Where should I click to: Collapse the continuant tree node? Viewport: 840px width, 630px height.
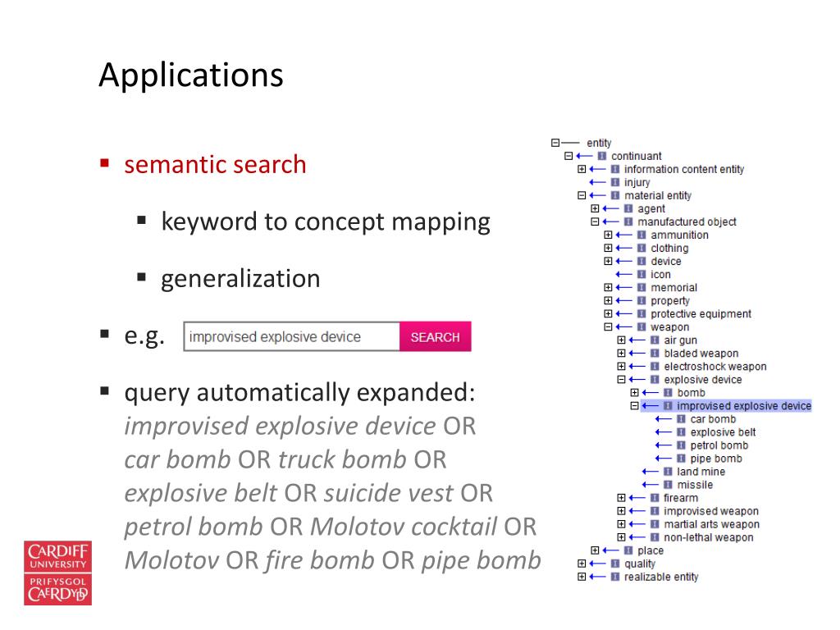pyautogui.click(x=568, y=156)
